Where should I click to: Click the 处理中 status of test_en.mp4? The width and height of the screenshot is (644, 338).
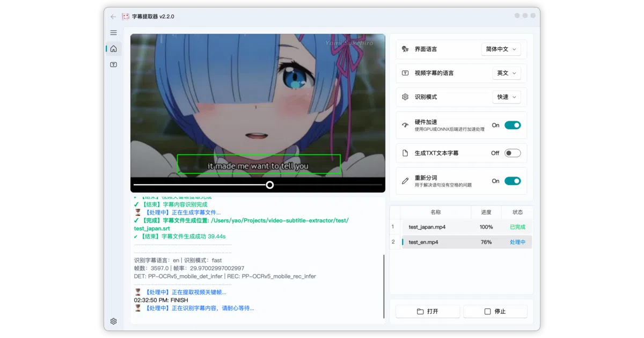[x=517, y=242]
